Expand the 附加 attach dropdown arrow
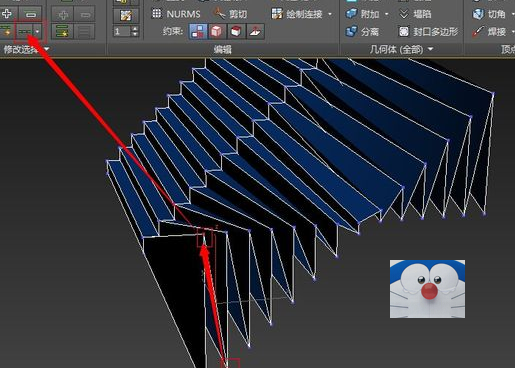The image size is (515, 368). (387, 14)
